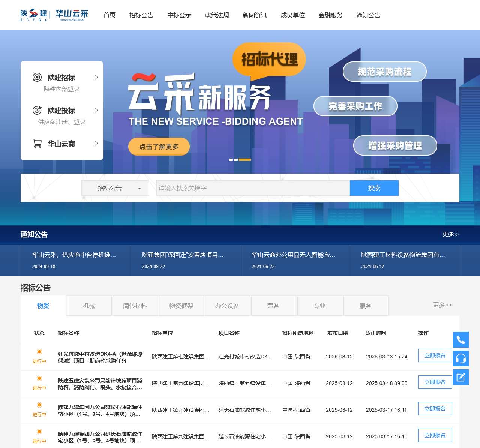Open the edit feedback floating icon
Screen dimensions: 480x448
(461, 377)
